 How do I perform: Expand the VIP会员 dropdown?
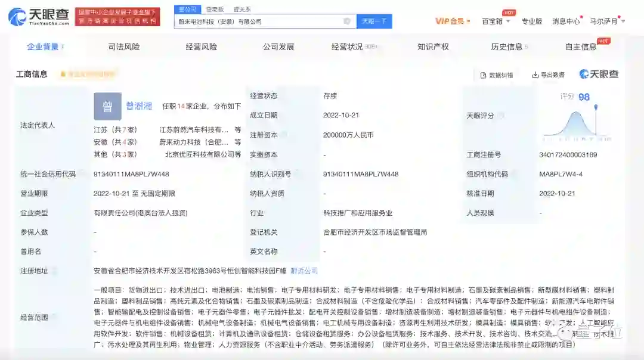(x=453, y=21)
